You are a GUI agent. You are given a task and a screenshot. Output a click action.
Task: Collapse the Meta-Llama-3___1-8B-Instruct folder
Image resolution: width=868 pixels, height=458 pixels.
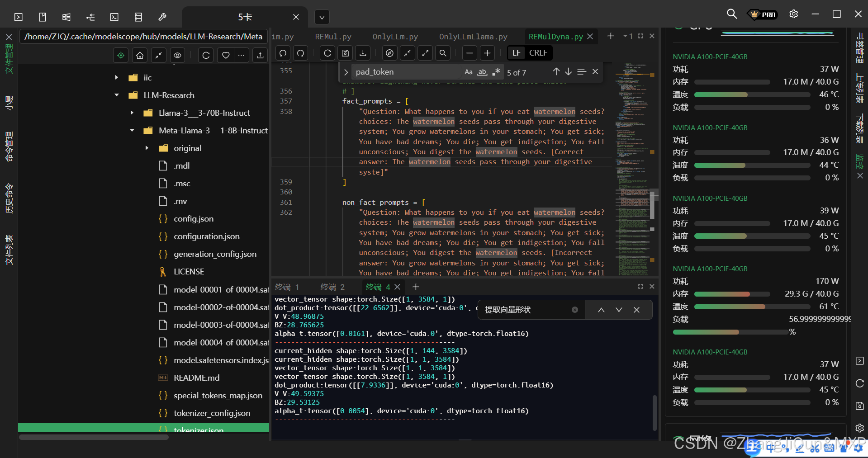click(x=132, y=131)
